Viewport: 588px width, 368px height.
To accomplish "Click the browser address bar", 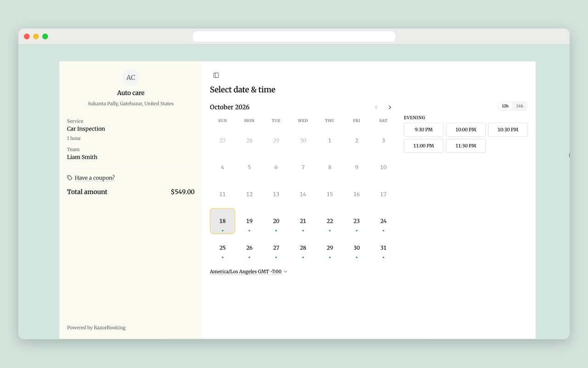I will 294,36.
